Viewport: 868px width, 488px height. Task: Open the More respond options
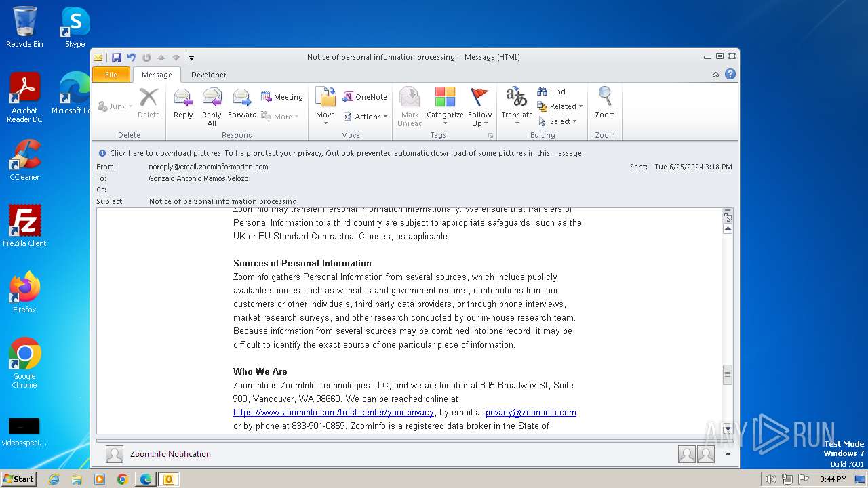(281, 117)
